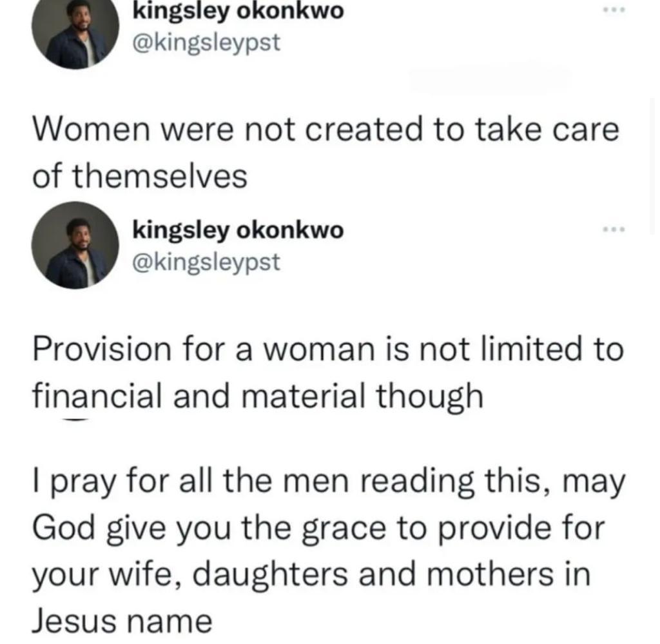Open the top @kingsleypst handle

pos(206,44)
